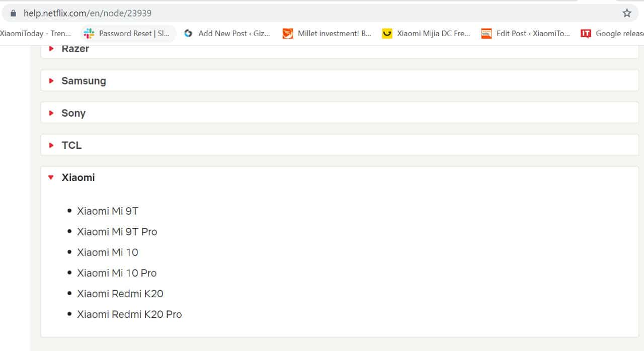The width and height of the screenshot is (644, 351).
Task: Click the Samsung heading
Action: click(x=84, y=81)
